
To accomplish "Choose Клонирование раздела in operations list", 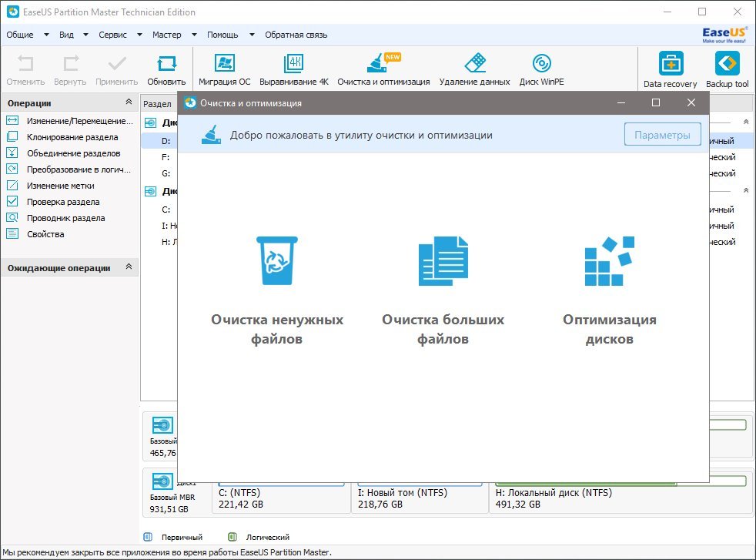I will click(72, 137).
